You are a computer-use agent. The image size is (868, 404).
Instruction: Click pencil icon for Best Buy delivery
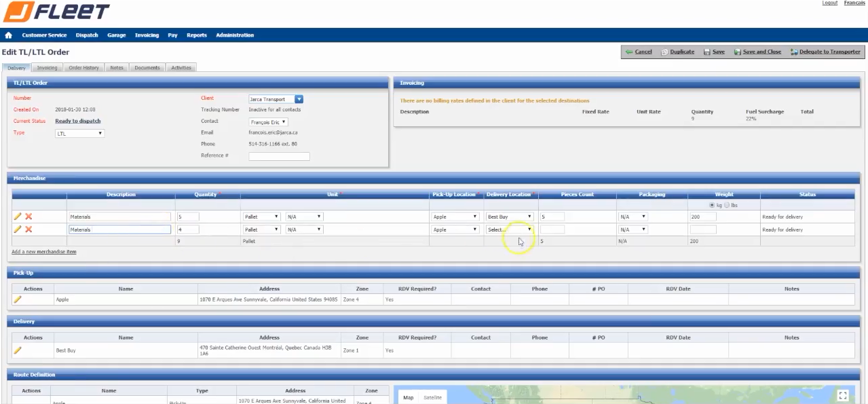(x=18, y=350)
